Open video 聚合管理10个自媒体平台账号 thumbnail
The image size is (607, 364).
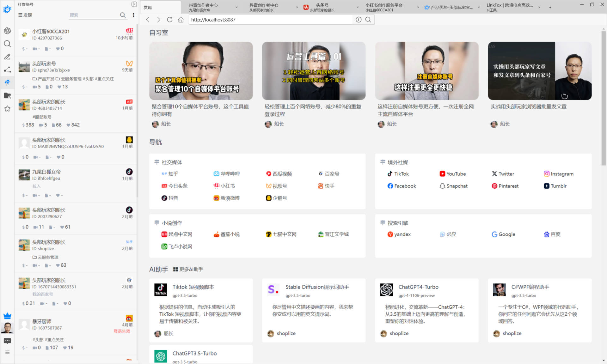pyautogui.click(x=201, y=71)
